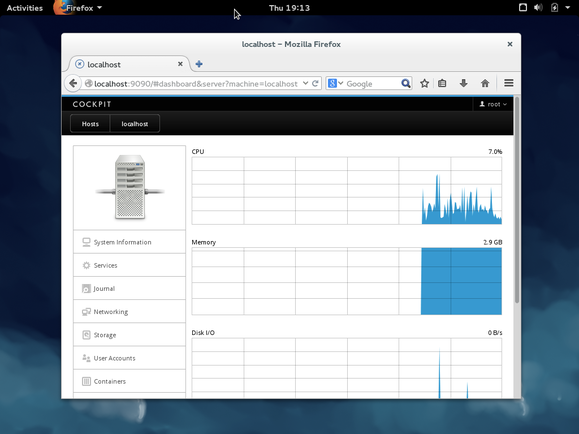The height and width of the screenshot is (434, 579).
Task: Open the clock showing Thu 19:13
Action: coord(289,8)
